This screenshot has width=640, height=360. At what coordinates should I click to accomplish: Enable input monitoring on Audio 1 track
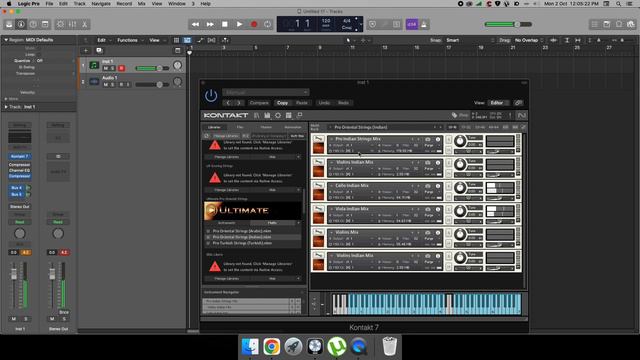128,84
